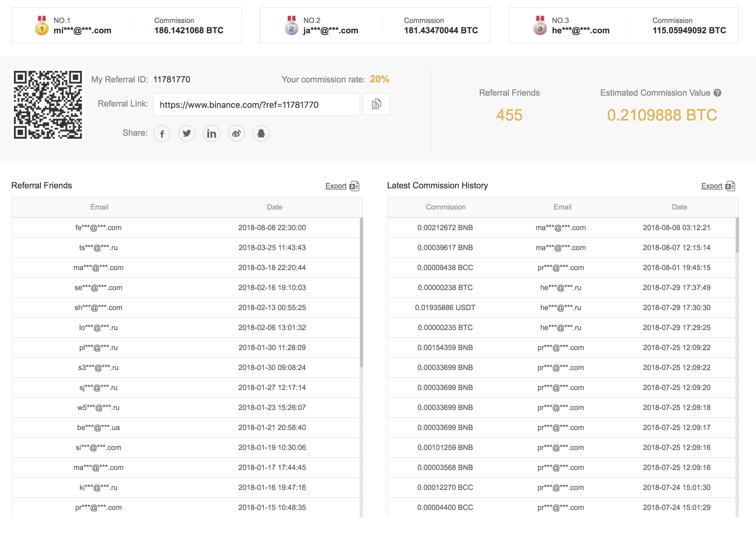The width and height of the screenshot is (756, 533).
Task: Click Excel icon next to Referral Friends Export
Action: [x=354, y=186]
